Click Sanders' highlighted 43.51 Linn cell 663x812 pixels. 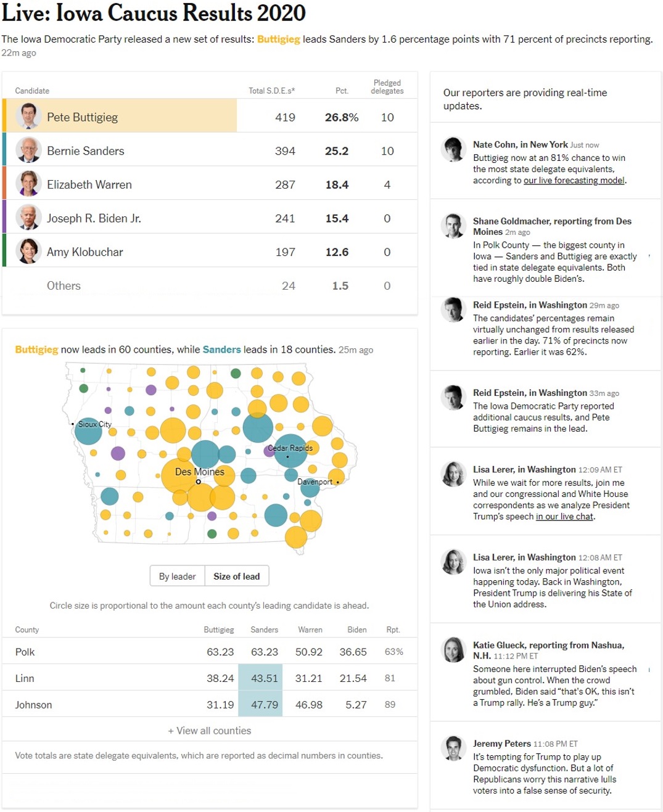click(265, 678)
